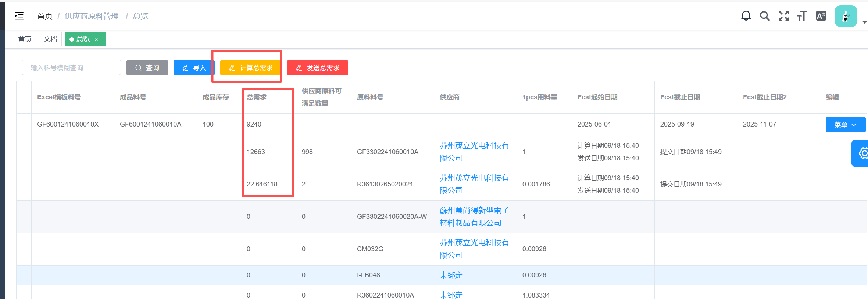Viewport: 868px width, 299px height.
Task: Switch to the 首页 tab
Action: [25, 39]
